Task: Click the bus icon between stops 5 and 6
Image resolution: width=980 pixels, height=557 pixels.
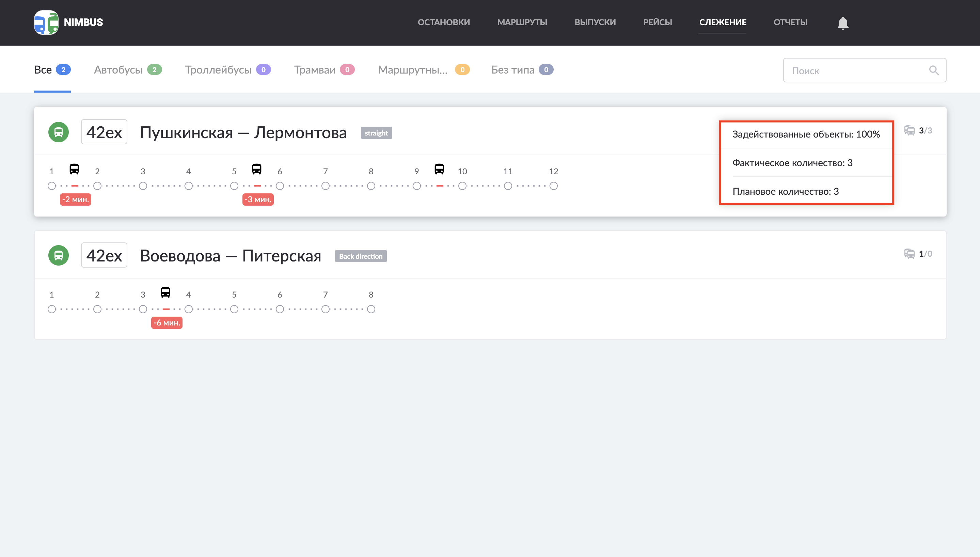Action: click(x=257, y=170)
